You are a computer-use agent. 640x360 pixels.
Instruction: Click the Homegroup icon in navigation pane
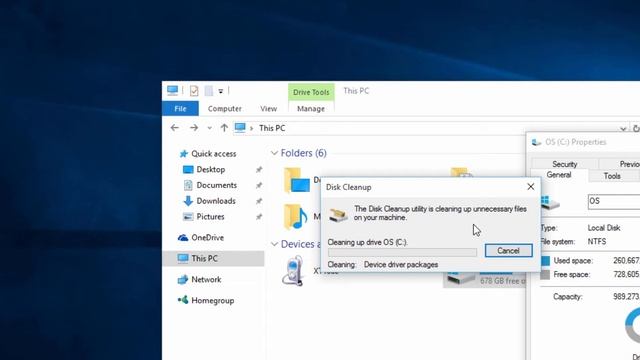coord(183,300)
